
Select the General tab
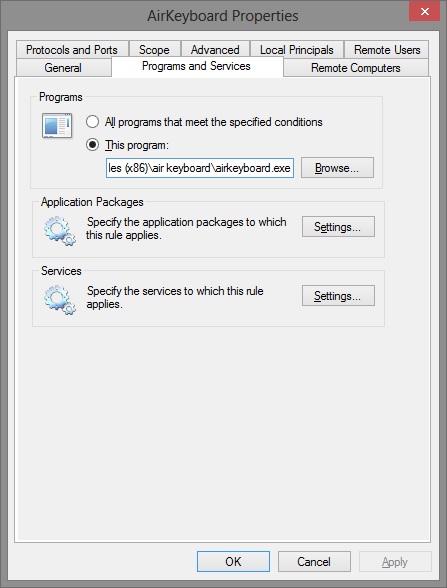pyautogui.click(x=63, y=68)
